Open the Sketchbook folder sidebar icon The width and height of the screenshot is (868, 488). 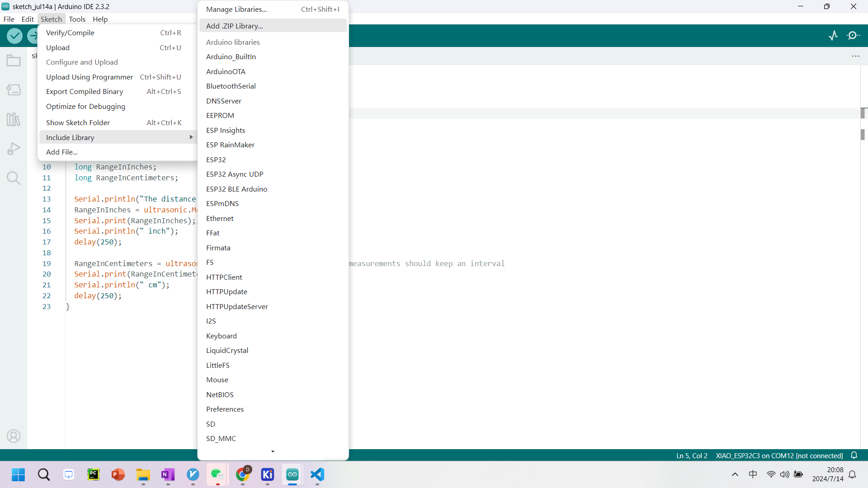point(14,61)
